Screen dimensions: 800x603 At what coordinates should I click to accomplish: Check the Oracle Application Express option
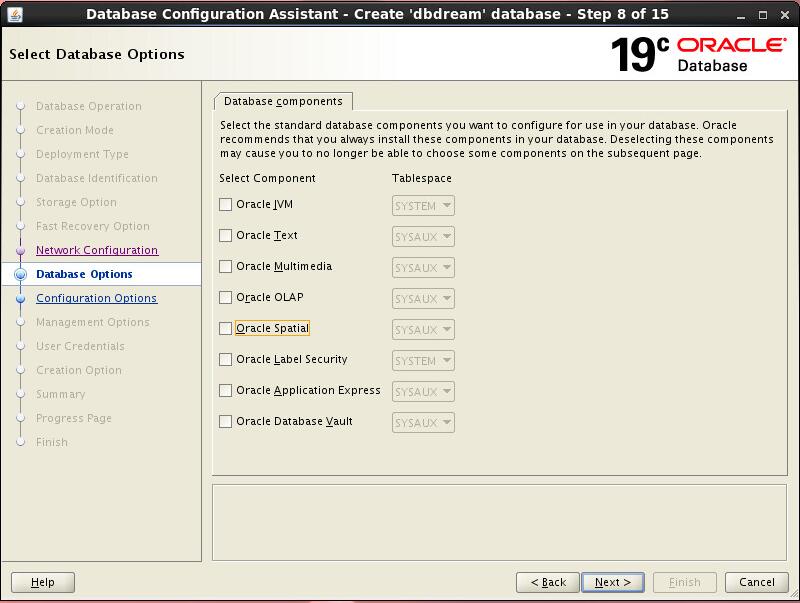225,391
